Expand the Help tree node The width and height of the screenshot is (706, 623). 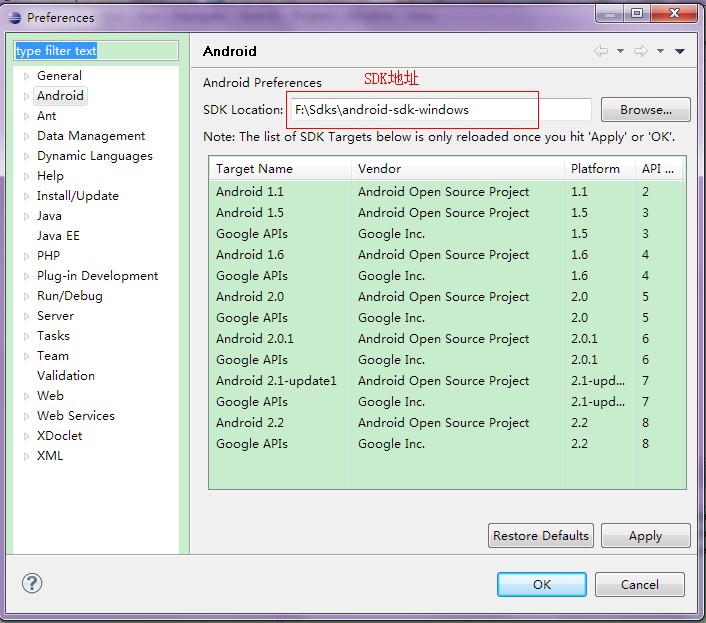(26, 176)
